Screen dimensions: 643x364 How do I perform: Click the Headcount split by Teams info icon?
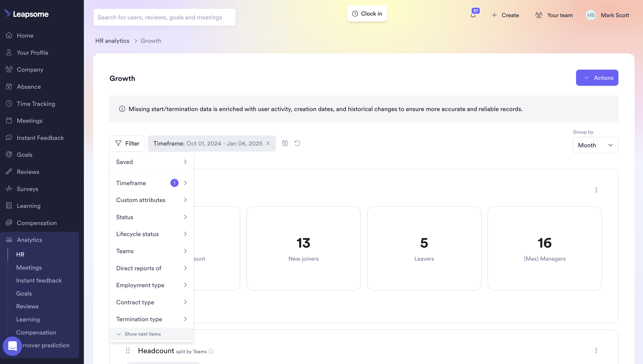[x=211, y=351]
